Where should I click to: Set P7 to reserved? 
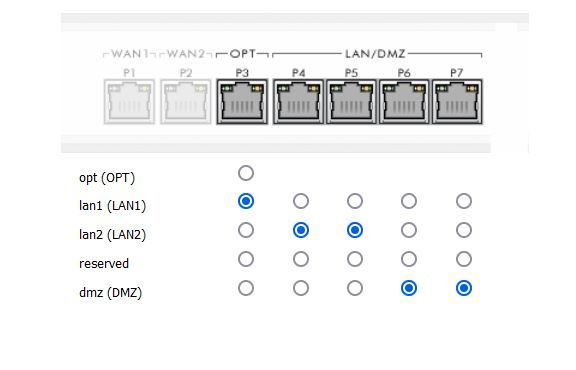464,259
